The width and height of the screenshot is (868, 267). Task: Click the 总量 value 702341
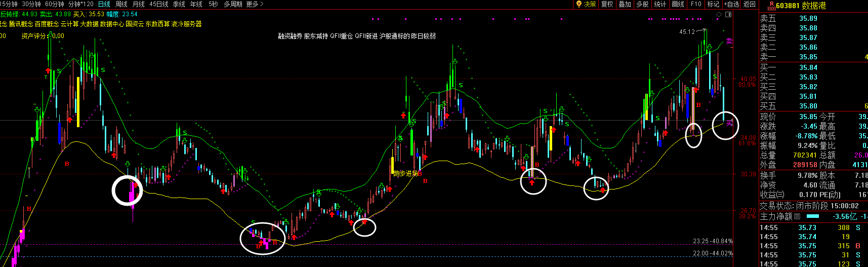click(x=805, y=155)
